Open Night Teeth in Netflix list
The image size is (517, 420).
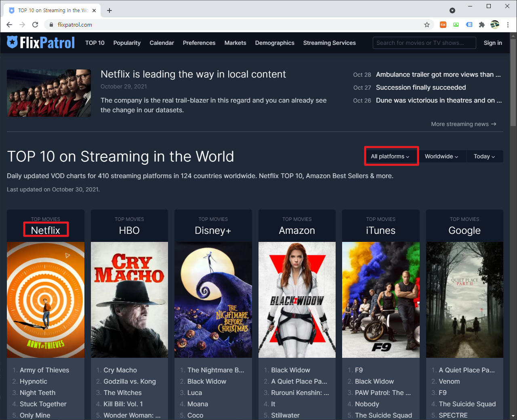(38, 393)
